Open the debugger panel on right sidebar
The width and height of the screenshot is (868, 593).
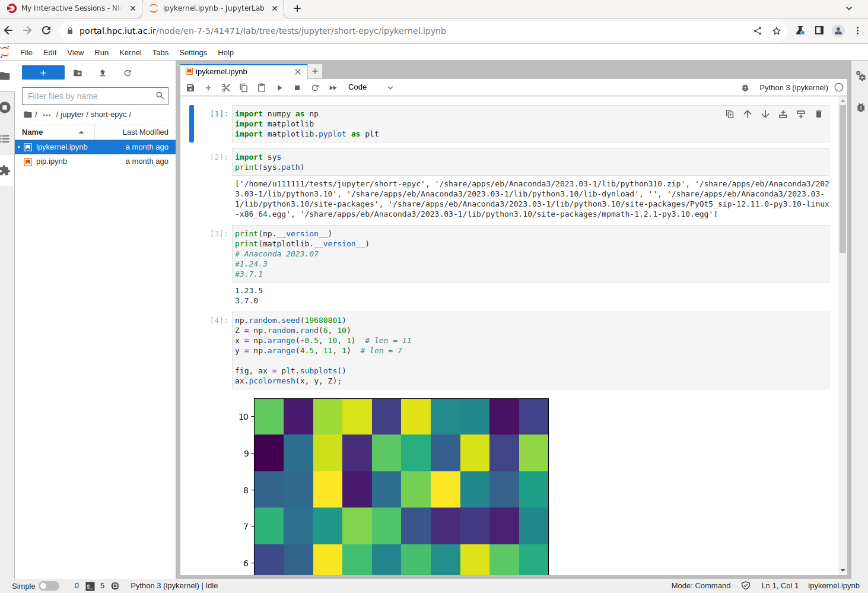click(860, 107)
